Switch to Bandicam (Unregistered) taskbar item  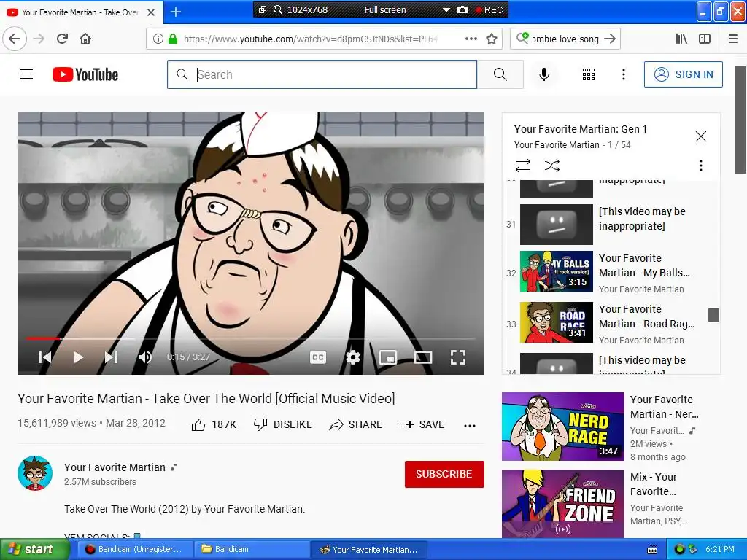[x=134, y=550]
